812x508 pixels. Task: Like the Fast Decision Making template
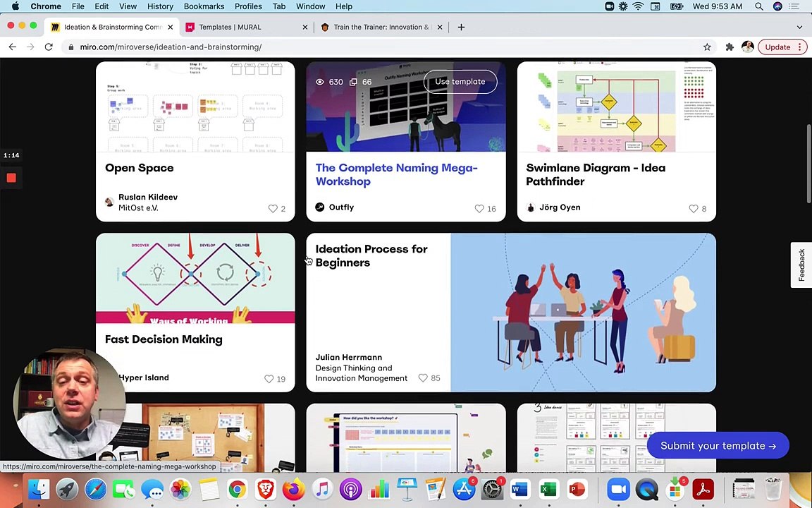click(x=269, y=379)
